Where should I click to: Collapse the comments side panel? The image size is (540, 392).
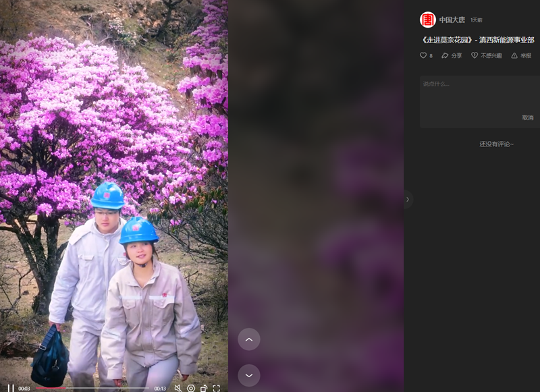pos(408,199)
